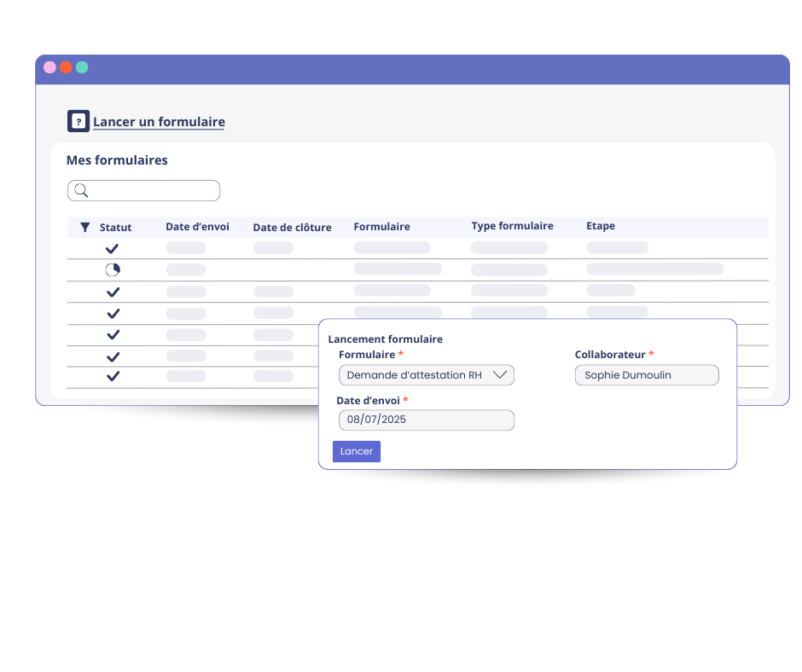The height and width of the screenshot is (672, 802).
Task: Click the question mark help icon
Action: (78, 120)
